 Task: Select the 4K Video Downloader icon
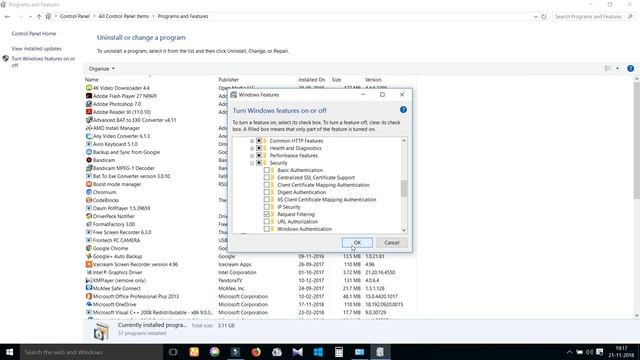pos(89,88)
